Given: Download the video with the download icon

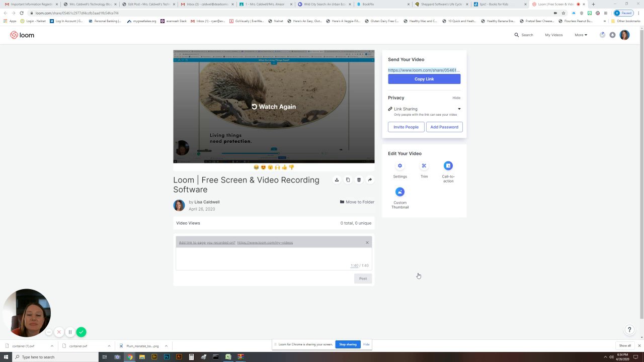Looking at the screenshot, I should tap(337, 179).
